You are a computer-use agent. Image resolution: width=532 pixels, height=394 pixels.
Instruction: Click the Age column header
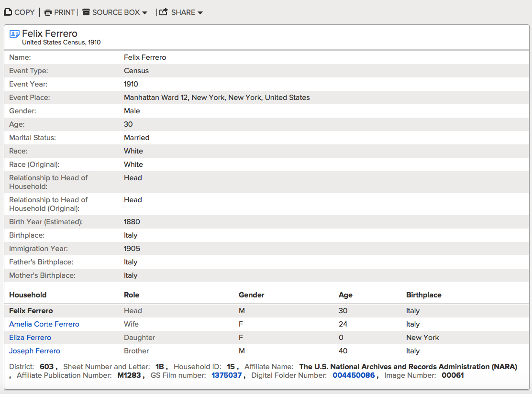point(345,295)
